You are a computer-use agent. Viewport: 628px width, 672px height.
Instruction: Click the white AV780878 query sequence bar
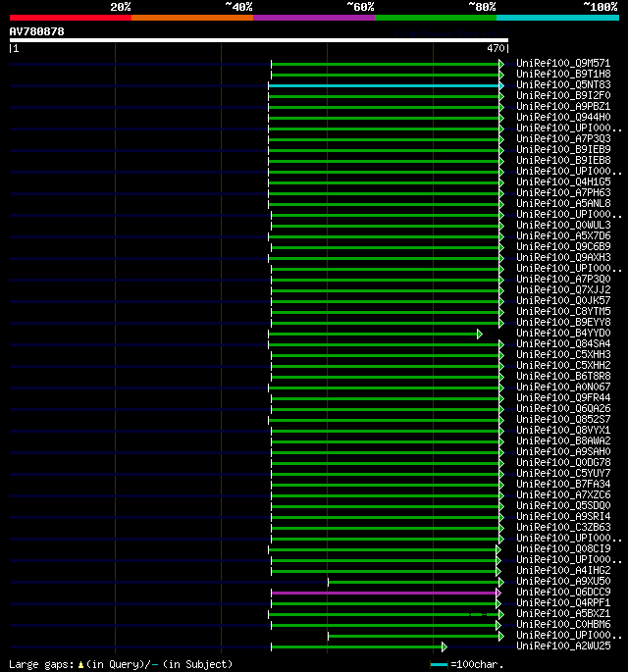259,40
